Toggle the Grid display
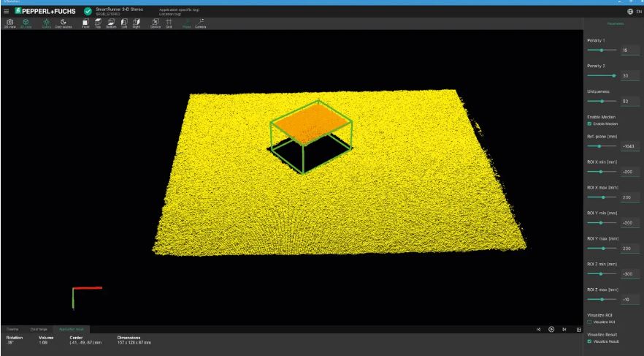This screenshot has width=644, height=356. (169, 23)
